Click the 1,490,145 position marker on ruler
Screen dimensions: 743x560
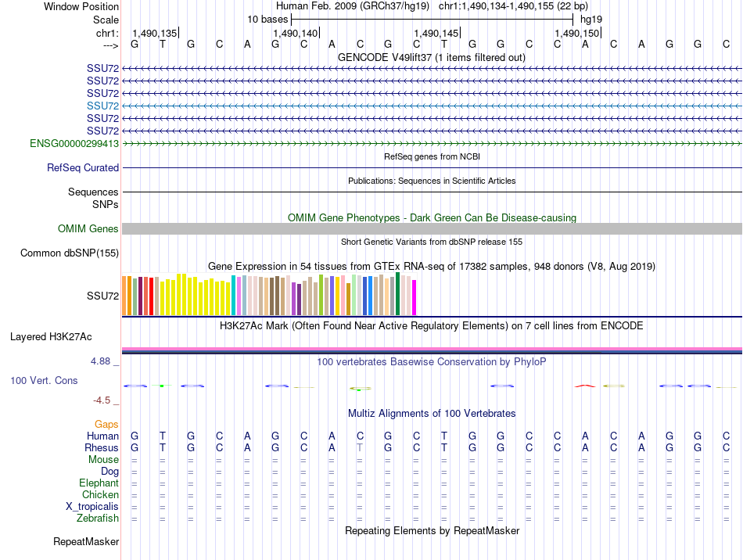(437, 33)
